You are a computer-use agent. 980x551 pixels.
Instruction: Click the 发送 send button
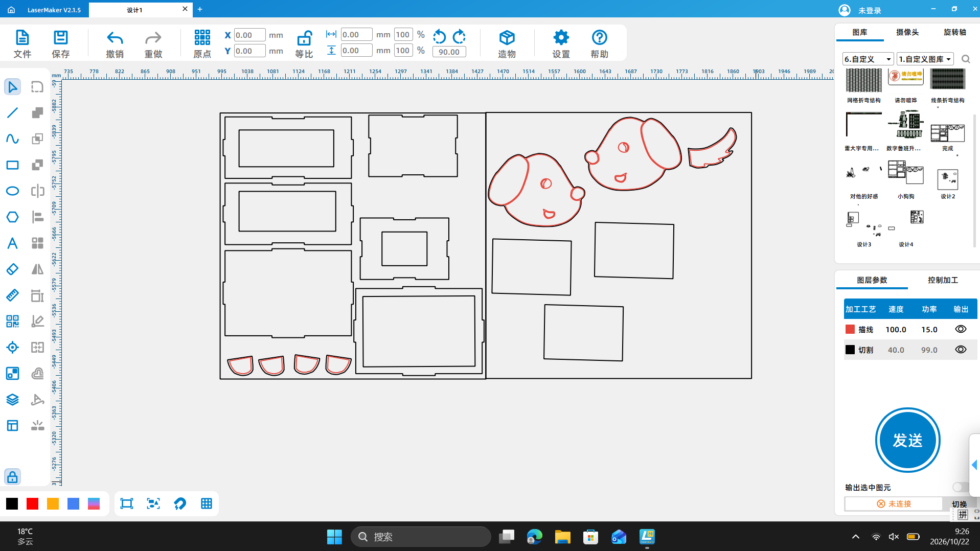point(907,440)
